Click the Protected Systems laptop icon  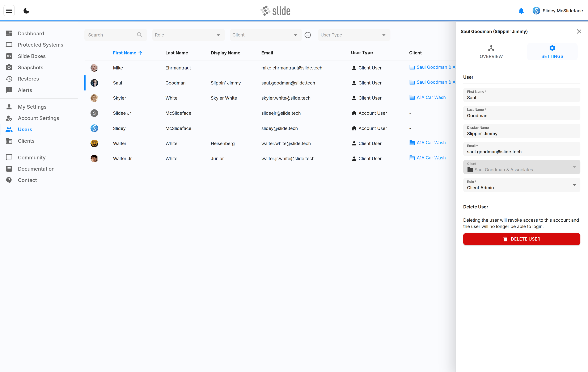pos(9,45)
